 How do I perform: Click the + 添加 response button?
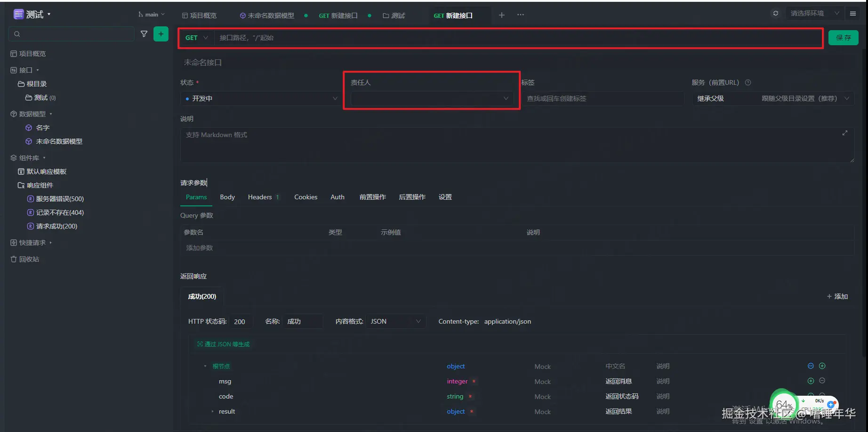tap(837, 296)
